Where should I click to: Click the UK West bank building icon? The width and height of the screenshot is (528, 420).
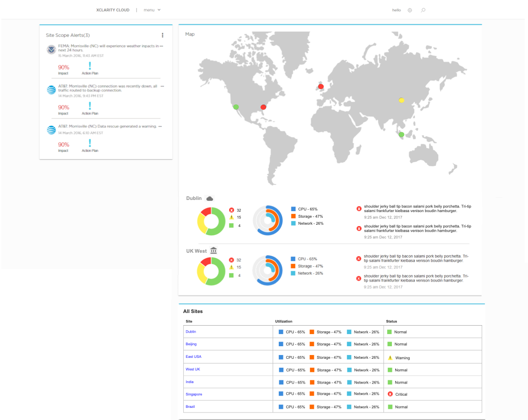tap(214, 251)
